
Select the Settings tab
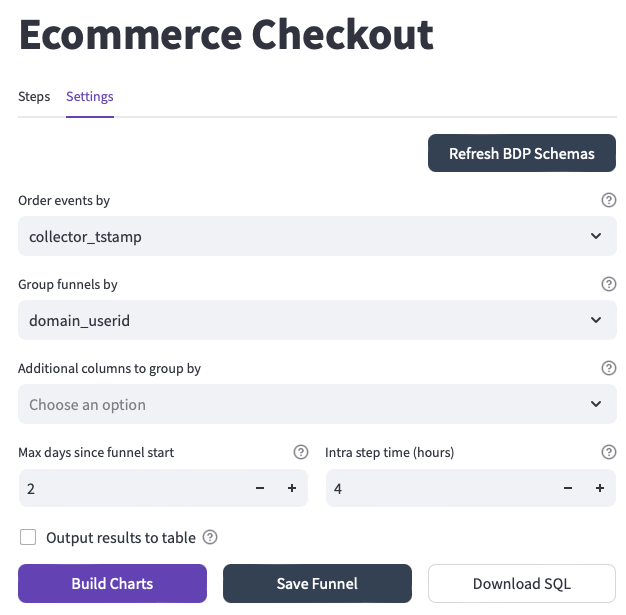[x=90, y=97]
